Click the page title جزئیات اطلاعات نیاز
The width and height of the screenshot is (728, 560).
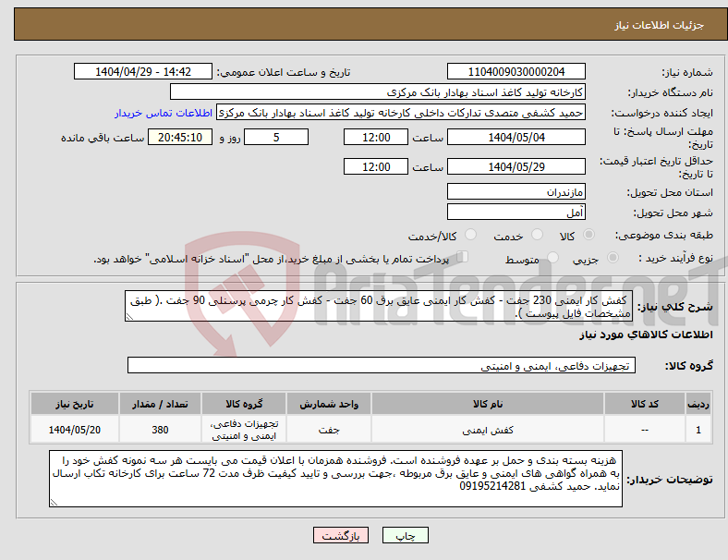coord(659,25)
